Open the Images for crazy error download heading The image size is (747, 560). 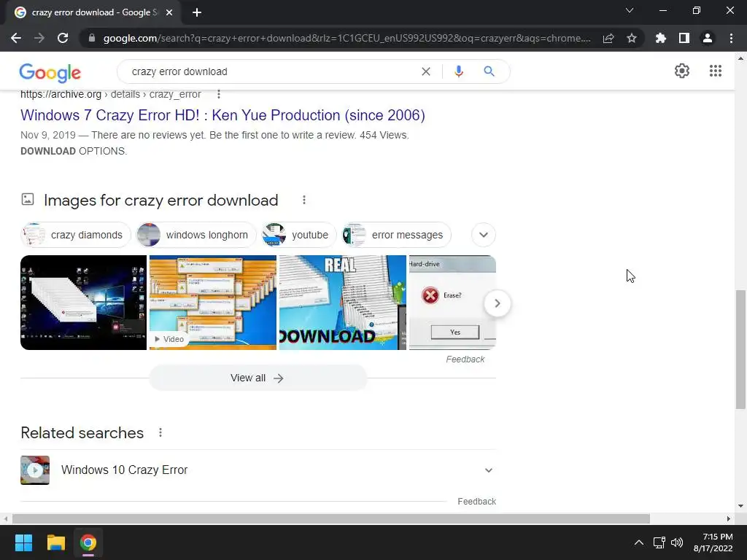click(161, 200)
